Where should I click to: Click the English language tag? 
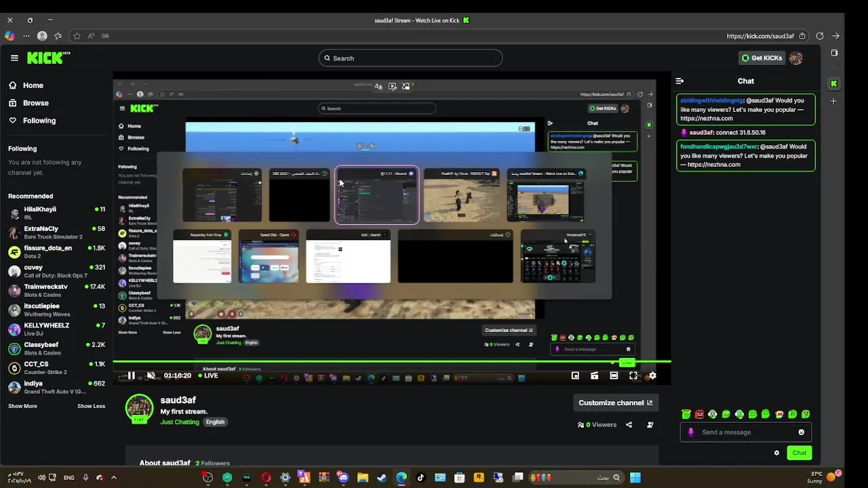click(215, 422)
